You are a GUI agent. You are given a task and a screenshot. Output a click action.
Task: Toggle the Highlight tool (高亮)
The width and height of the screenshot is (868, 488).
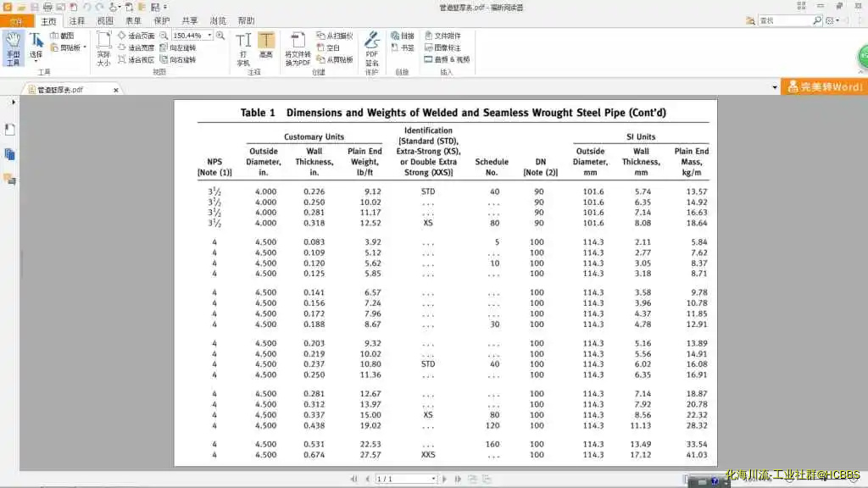tap(266, 47)
